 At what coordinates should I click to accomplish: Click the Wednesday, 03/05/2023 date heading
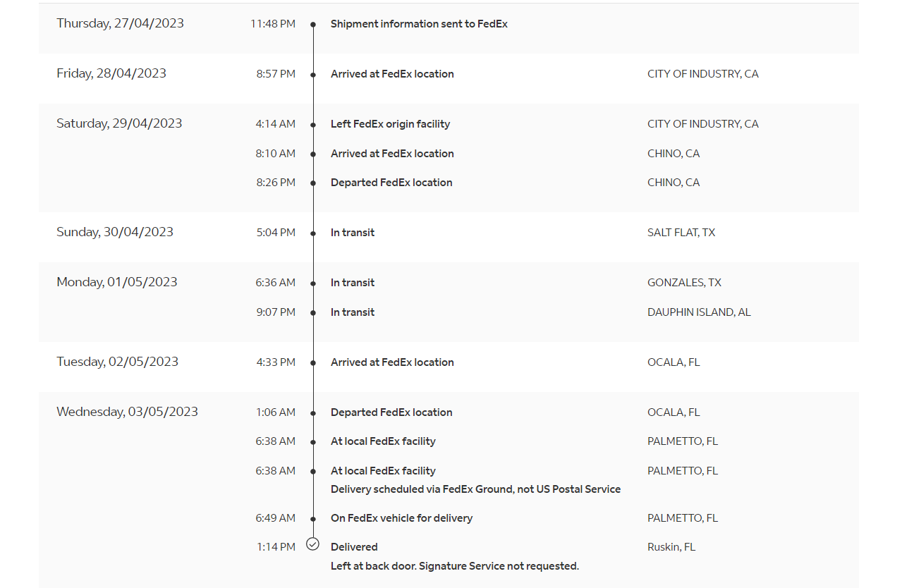pyautogui.click(x=127, y=412)
